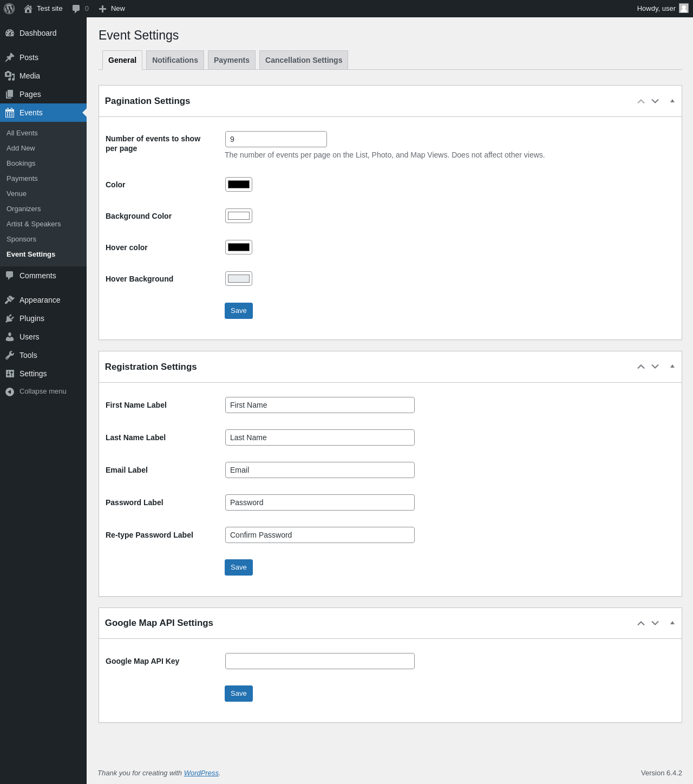Open Organizers submenu item
Screen dimensions: 693x784
[24, 209]
